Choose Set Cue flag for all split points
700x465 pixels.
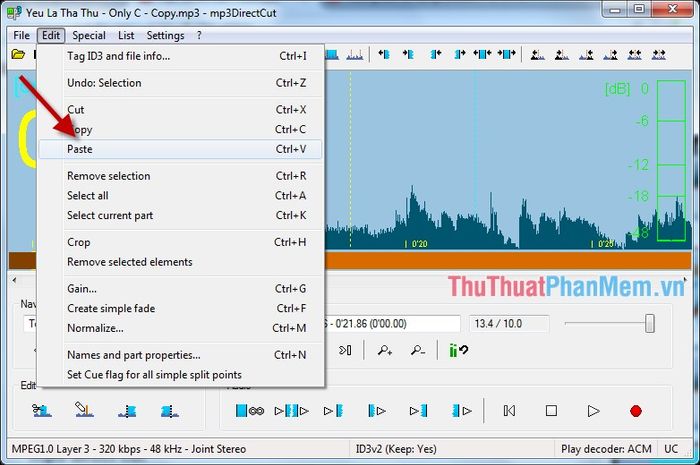pos(180,374)
